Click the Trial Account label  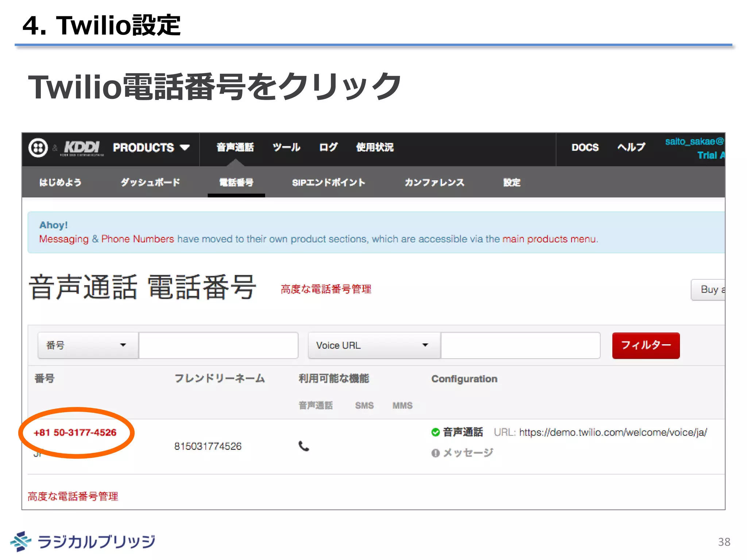point(711,155)
